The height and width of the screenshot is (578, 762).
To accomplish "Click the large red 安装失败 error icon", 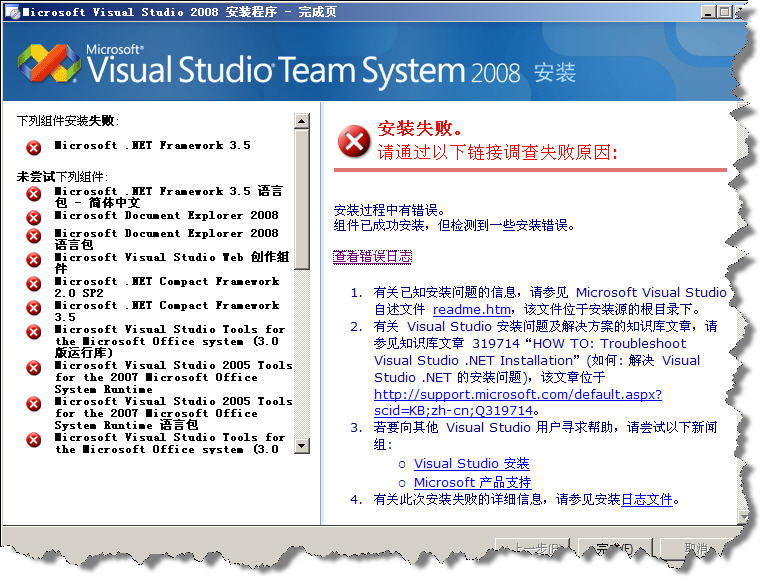I will pos(354,141).
